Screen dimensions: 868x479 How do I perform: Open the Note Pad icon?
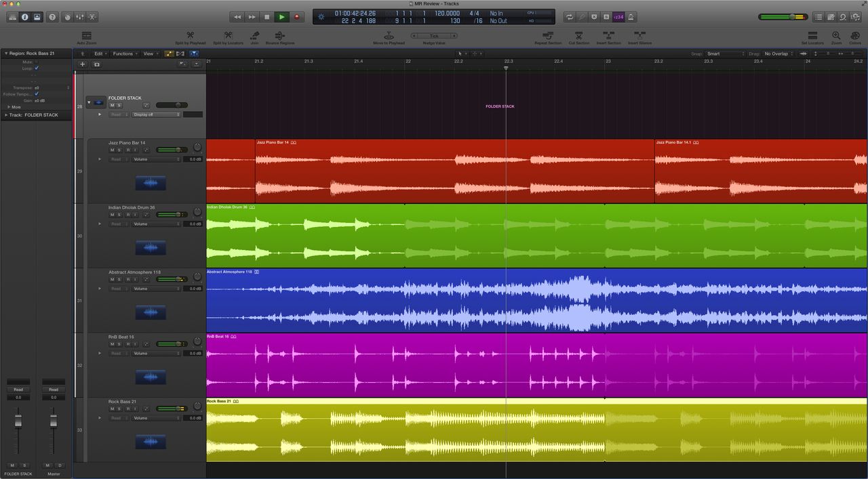(831, 16)
